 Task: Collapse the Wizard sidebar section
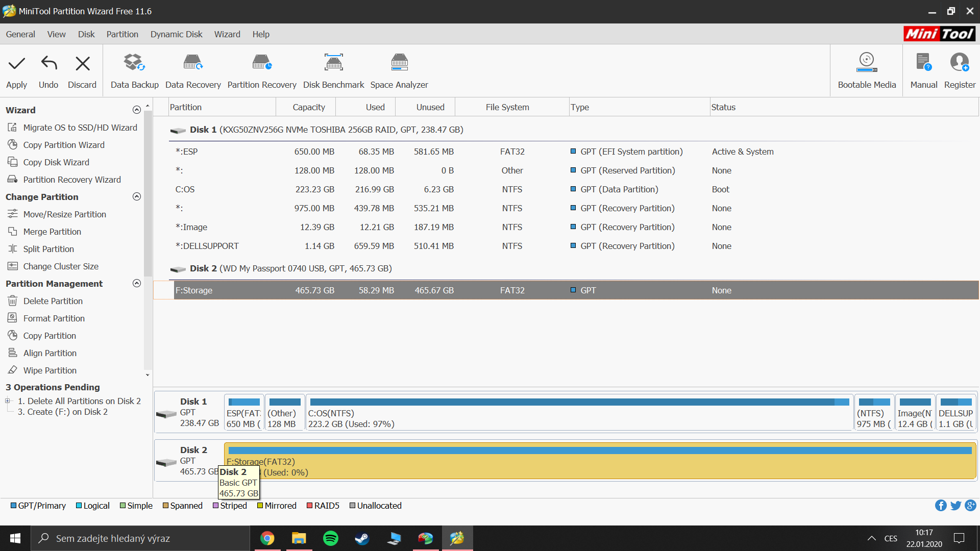coord(136,110)
